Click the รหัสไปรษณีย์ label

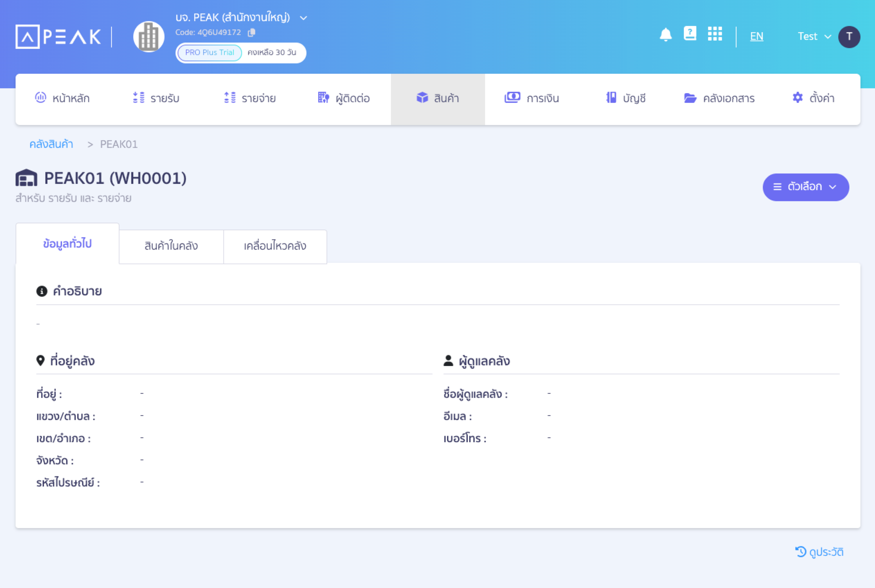68,483
